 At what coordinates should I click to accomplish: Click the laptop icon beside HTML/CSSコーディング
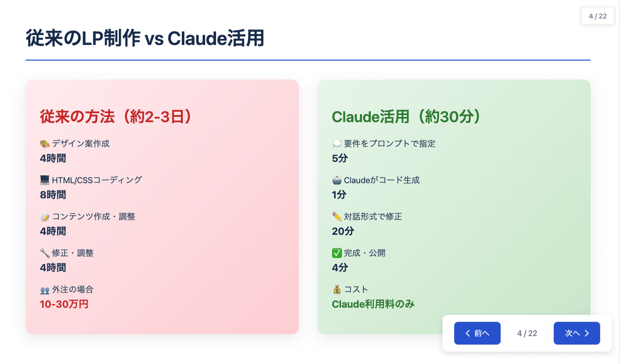(x=44, y=180)
